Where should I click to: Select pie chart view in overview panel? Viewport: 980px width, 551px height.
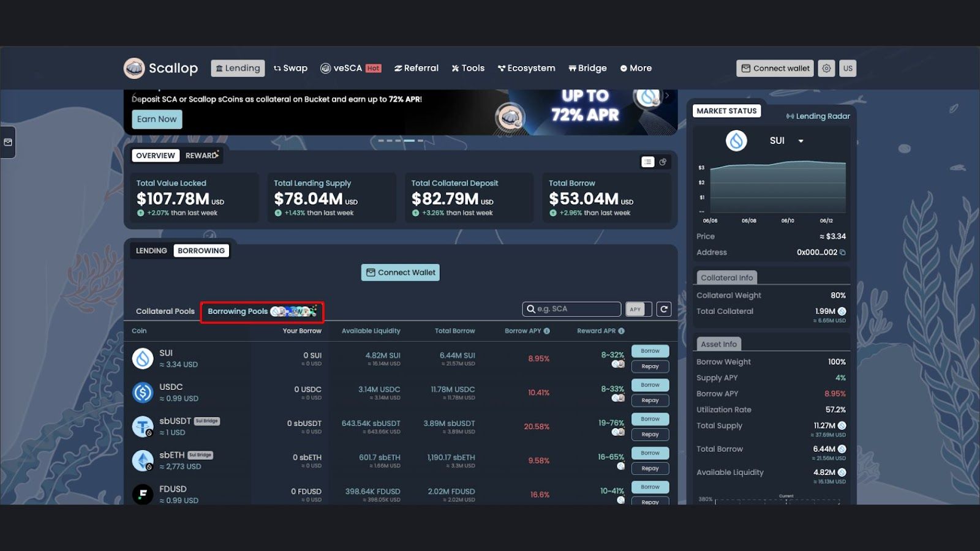[663, 162]
